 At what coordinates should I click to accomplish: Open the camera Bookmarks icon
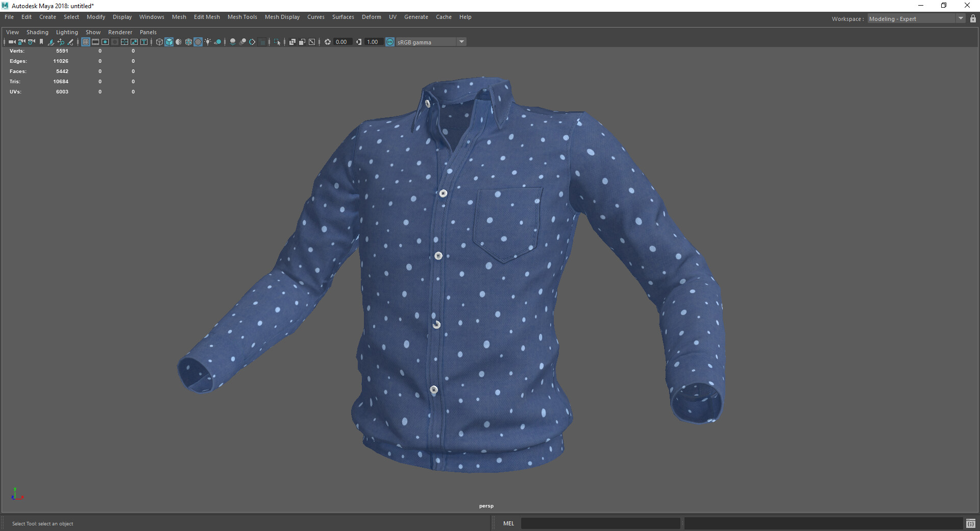pyautogui.click(x=41, y=42)
